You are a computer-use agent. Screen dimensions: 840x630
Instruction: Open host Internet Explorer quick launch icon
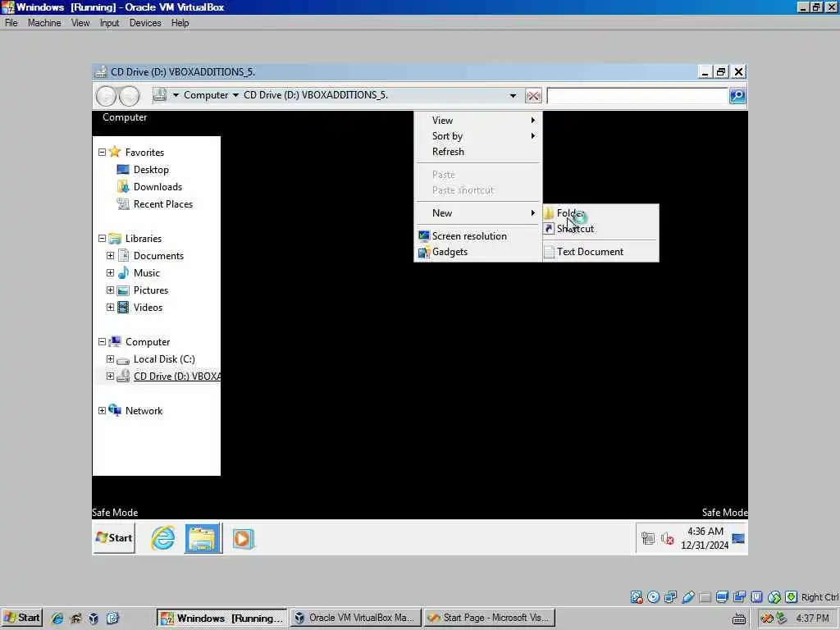(x=57, y=619)
